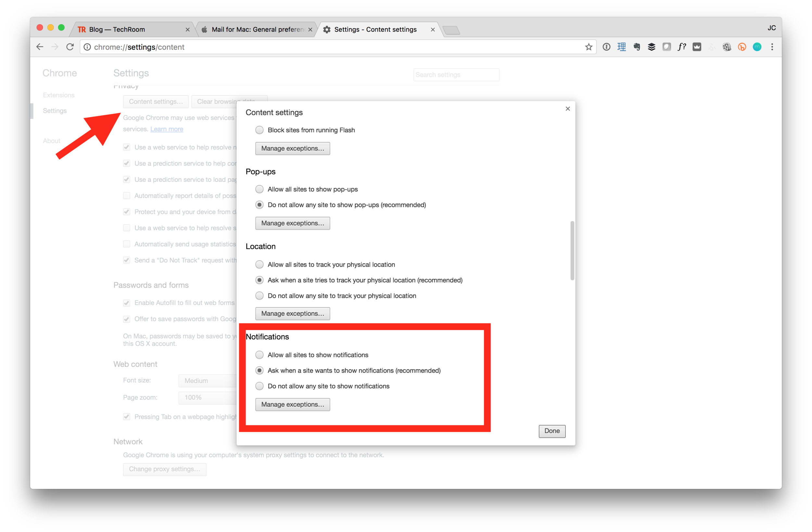812x532 pixels.
Task: Open the Font size Medium dropdown
Action: (x=208, y=381)
